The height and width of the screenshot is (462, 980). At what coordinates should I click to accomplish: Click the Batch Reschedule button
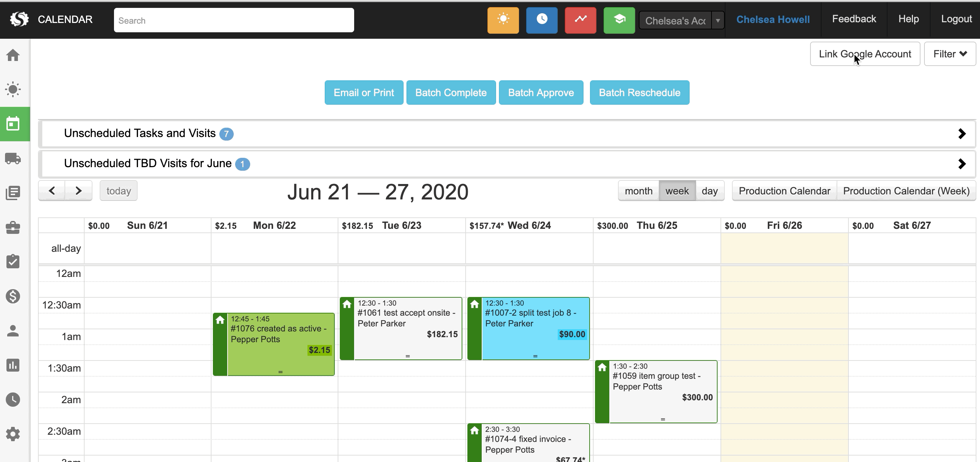click(x=639, y=93)
